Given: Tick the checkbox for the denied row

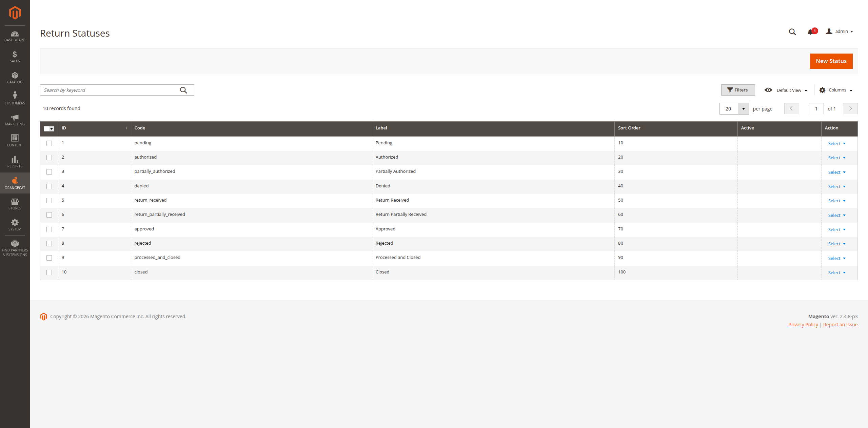Looking at the screenshot, I should (x=49, y=186).
